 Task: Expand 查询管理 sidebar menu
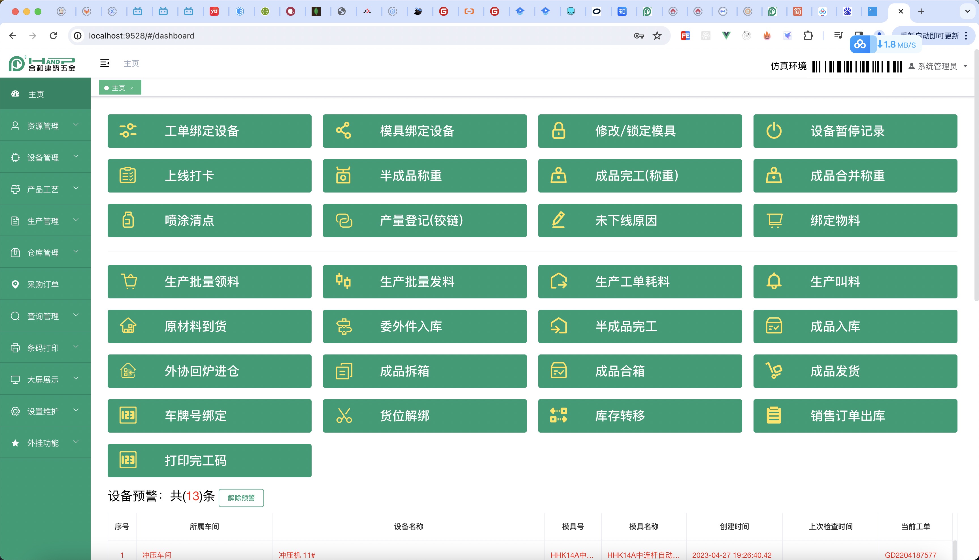(x=45, y=315)
